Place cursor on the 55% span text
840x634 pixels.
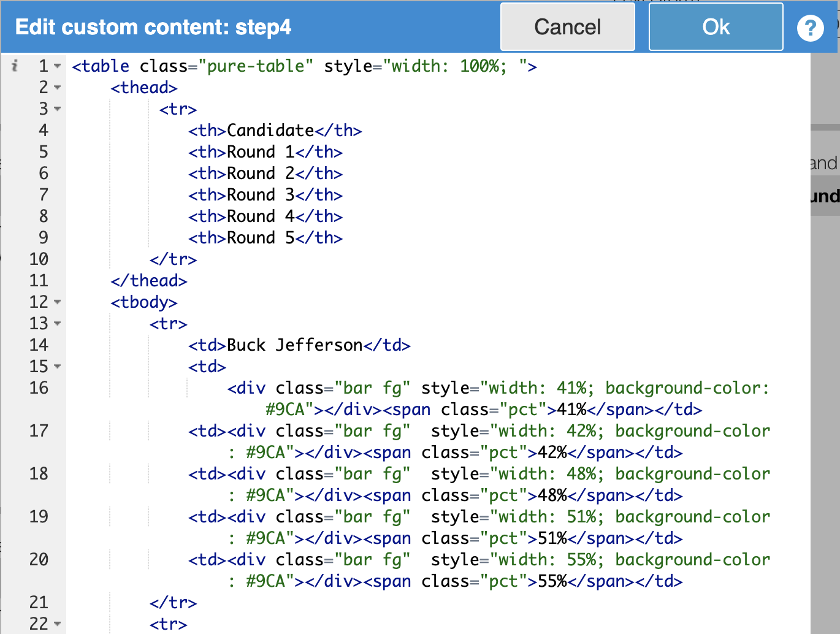point(552,581)
